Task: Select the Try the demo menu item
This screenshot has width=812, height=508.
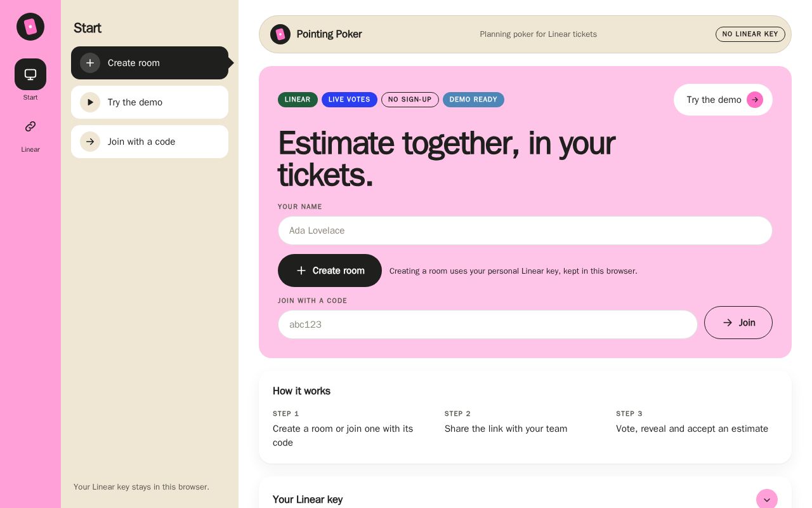Action: pos(150,102)
